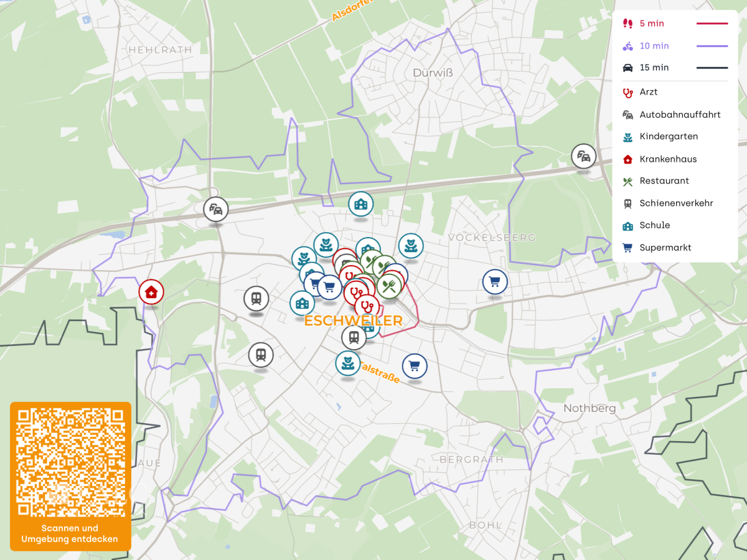Click the Krankenhaus legend entry
The height and width of the screenshot is (560, 747).
pyautogui.click(x=667, y=159)
